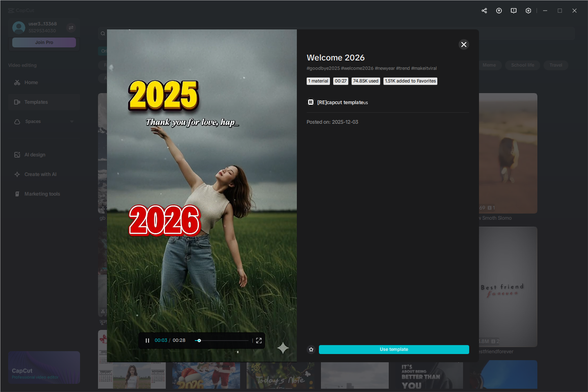Click the 'Posted on: 2025-12-03' text
This screenshot has height=392, width=588.
point(332,122)
